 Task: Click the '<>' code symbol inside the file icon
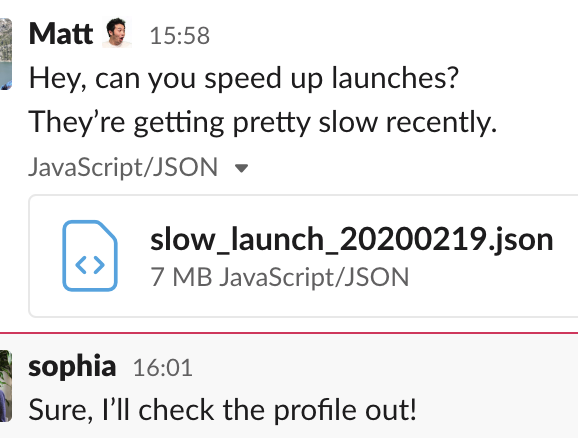click(90, 265)
